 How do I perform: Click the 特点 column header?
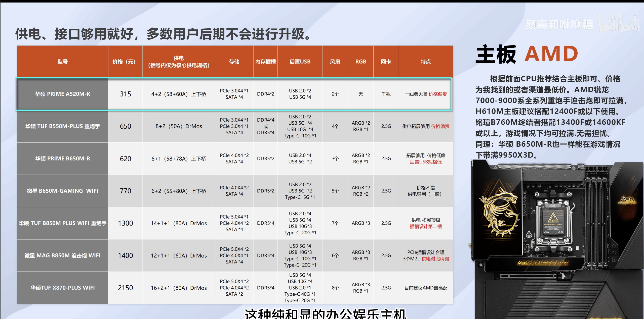tap(425, 62)
